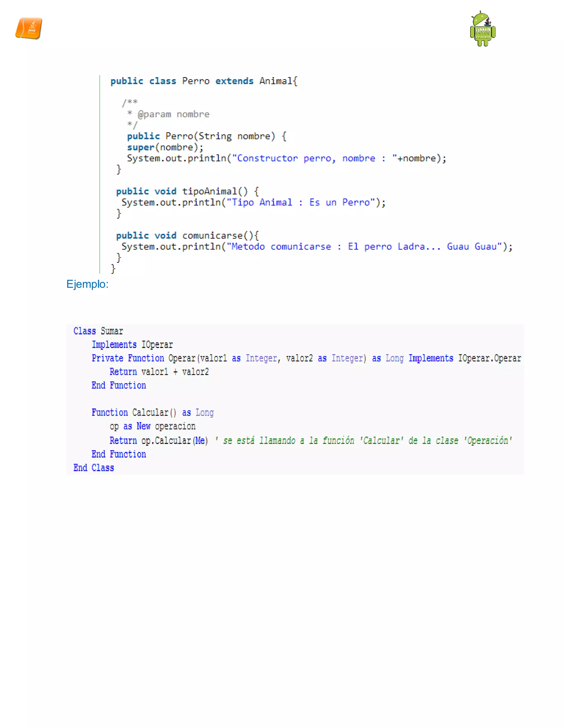
Task: Click the green vertical bar beside Java code
Action: pyautogui.click(x=100, y=173)
